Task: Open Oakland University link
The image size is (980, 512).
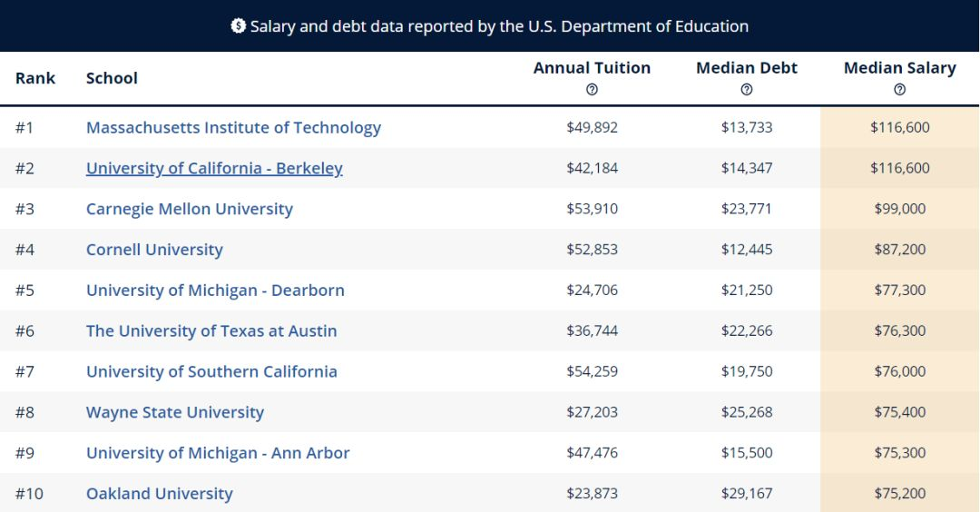Action: point(160,494)
